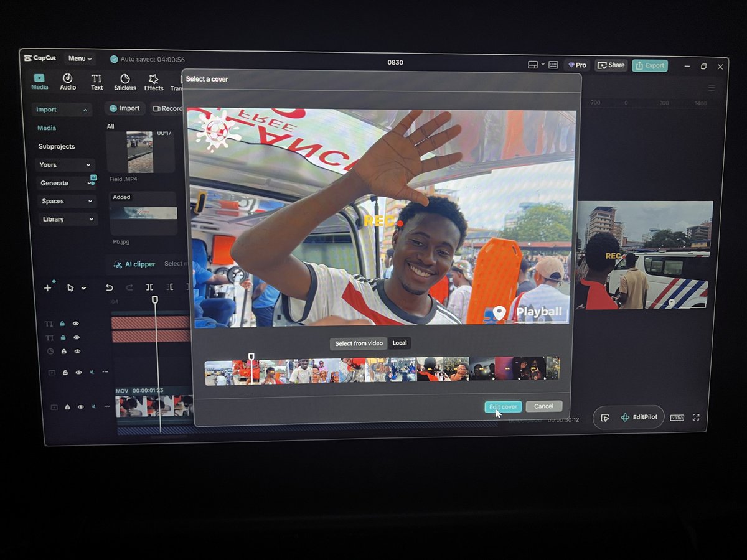Expand the Spaces section
This screenshot has height=560, width=747.
66,201
